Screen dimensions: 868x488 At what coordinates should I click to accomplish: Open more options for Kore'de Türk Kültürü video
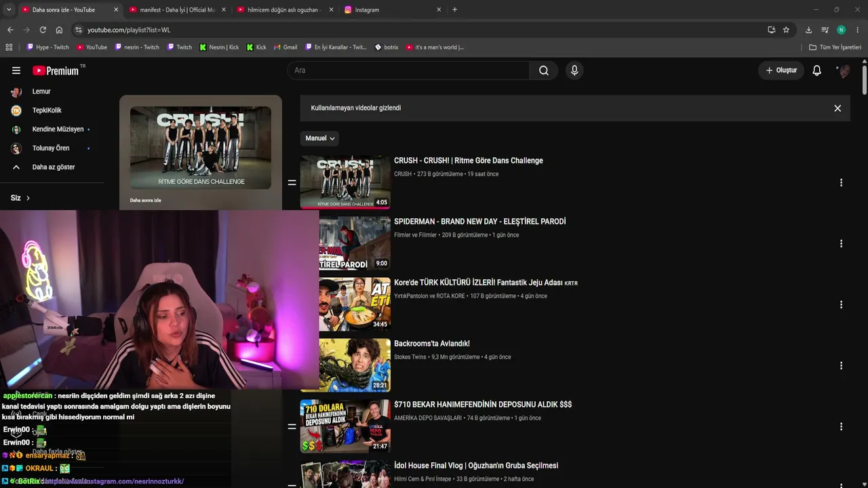click(x=841, y=305)
